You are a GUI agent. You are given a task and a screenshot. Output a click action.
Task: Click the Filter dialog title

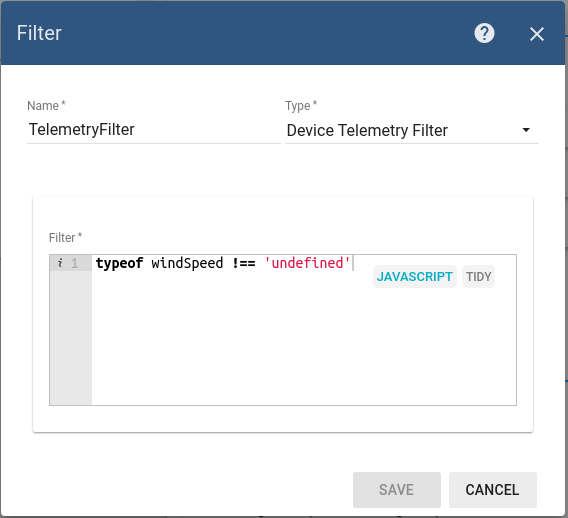click(39, 33)
